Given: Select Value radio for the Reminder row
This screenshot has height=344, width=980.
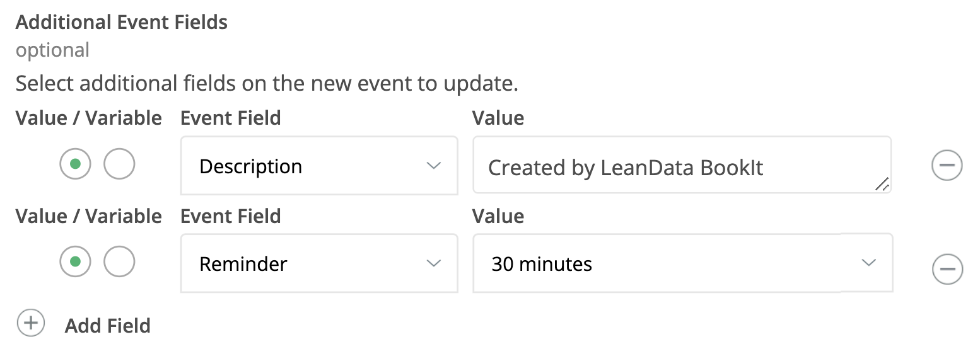Looking at the screenshot, I should coord(76,261).
